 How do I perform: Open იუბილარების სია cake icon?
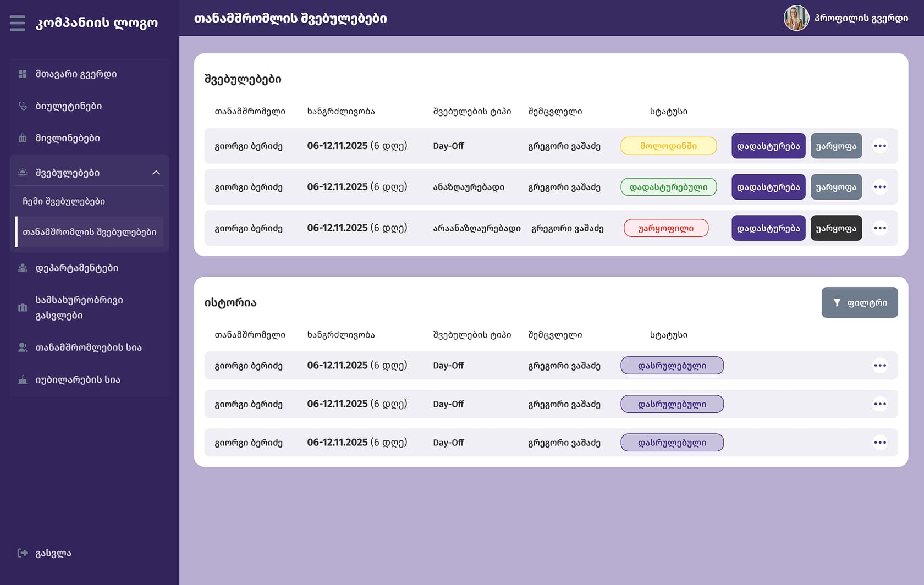23,379
